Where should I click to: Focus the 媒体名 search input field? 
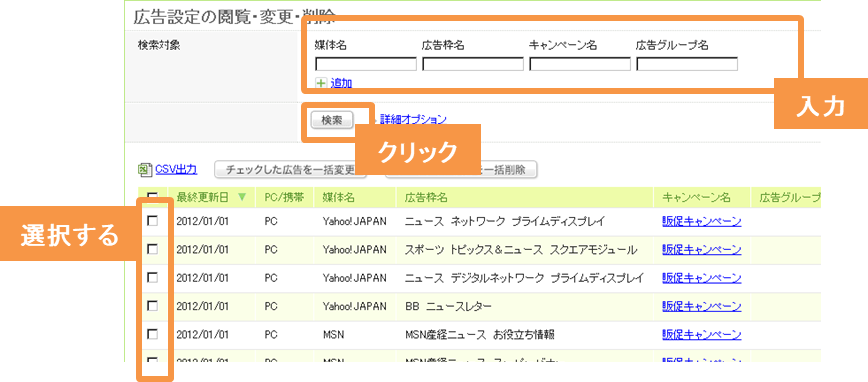(x=365, y=64)
